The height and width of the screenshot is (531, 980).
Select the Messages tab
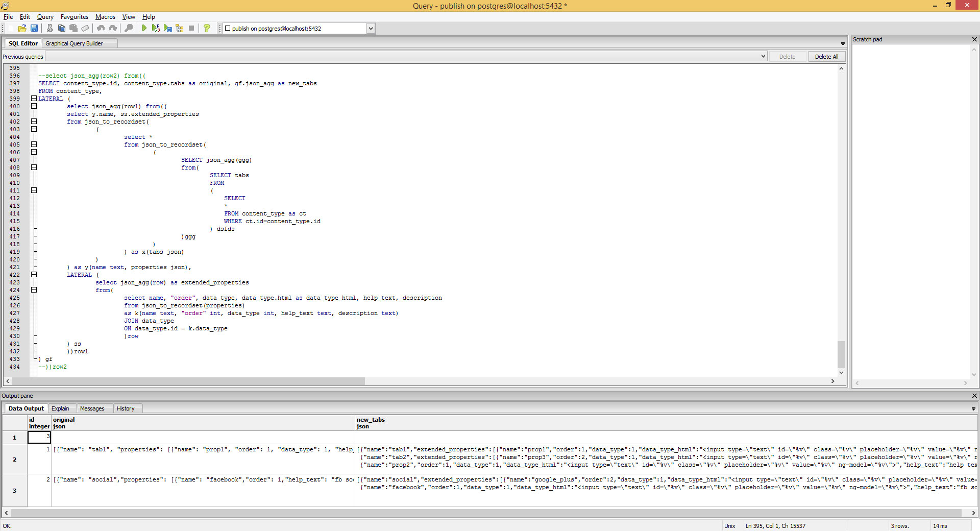click(x=92, y=408)
